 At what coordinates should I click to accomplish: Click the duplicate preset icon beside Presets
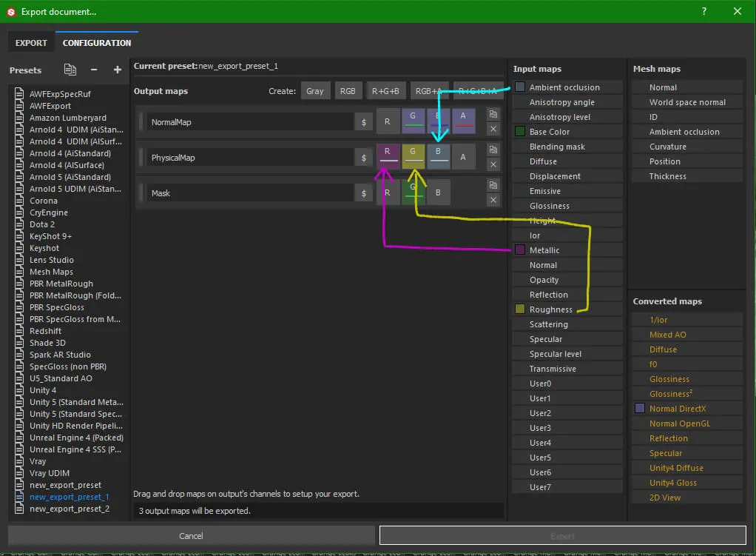pos(70,70)
